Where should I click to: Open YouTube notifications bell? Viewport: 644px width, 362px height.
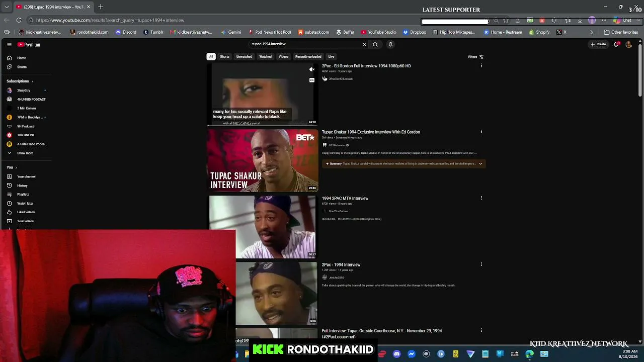click(617, 44)
